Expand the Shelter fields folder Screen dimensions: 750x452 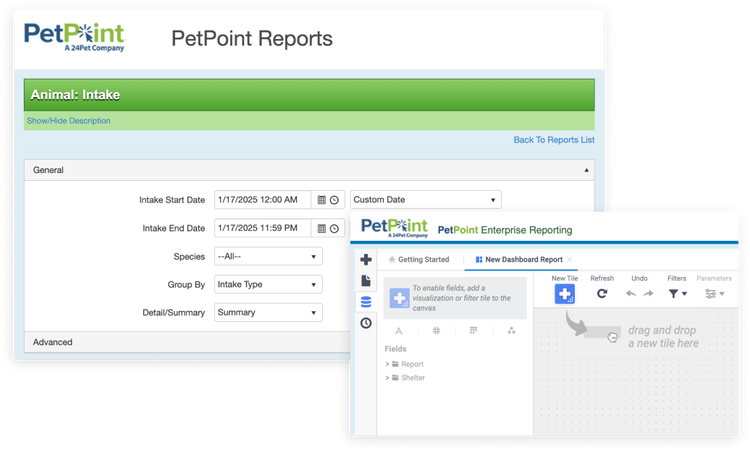pyautogui.click(x=387, y=378)
